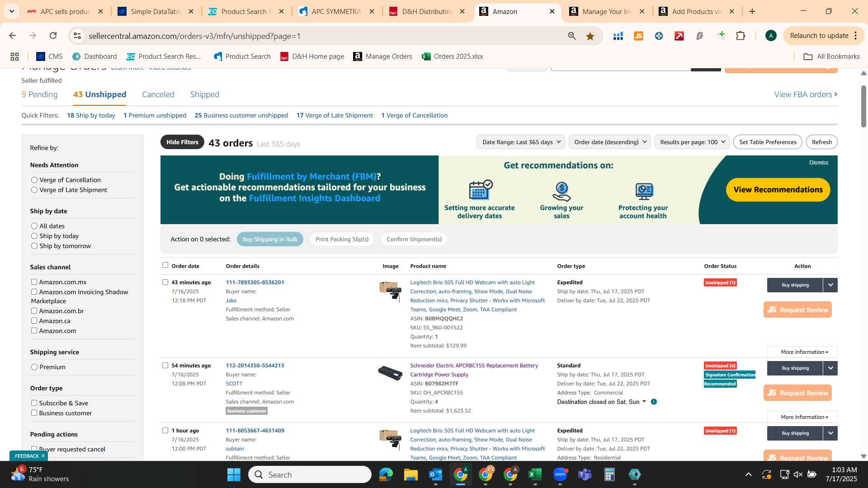Click Set Table Preferences button
Image resolution: width=868 pixels, height=488 pixels.
click(768, 142)
